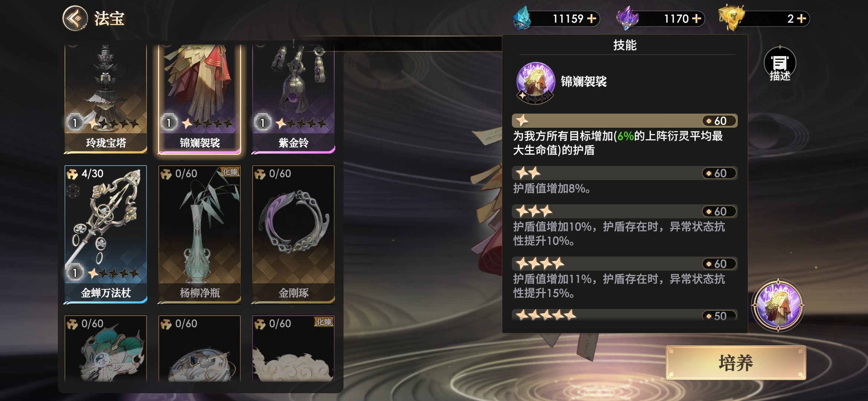
Task: Open the locked 杨柳净瓶 vase card
Action: pyautogui.click(x=200, y=234)
